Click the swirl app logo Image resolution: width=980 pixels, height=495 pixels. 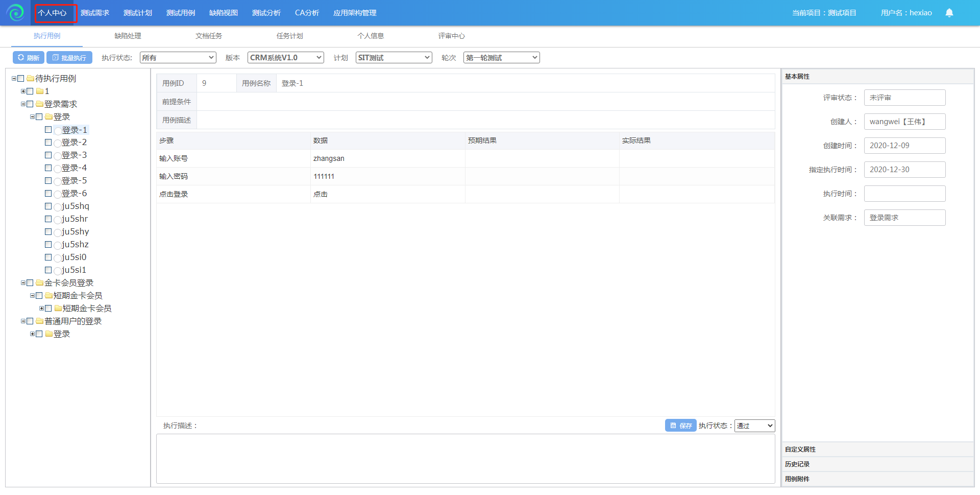coord(16,13)
